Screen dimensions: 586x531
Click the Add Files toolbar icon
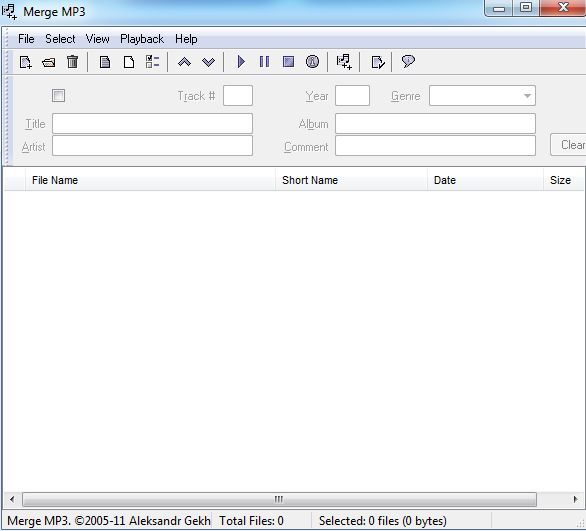(x=25, y=62)
